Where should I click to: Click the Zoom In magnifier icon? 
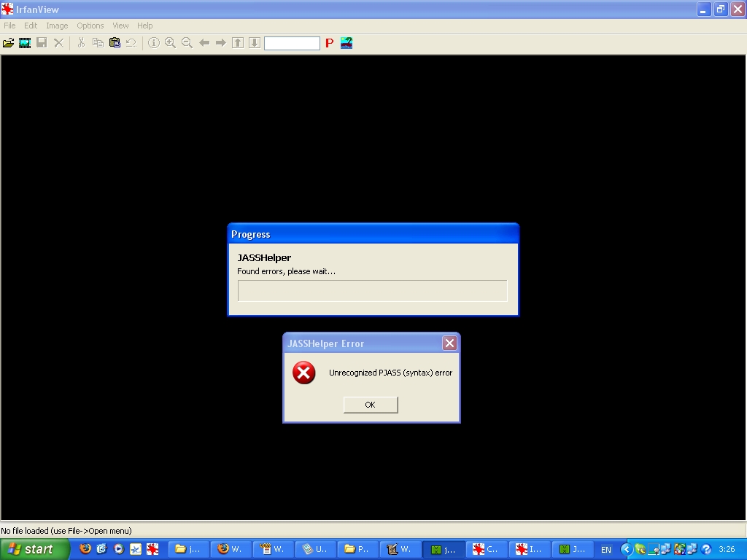pos(170,43)
